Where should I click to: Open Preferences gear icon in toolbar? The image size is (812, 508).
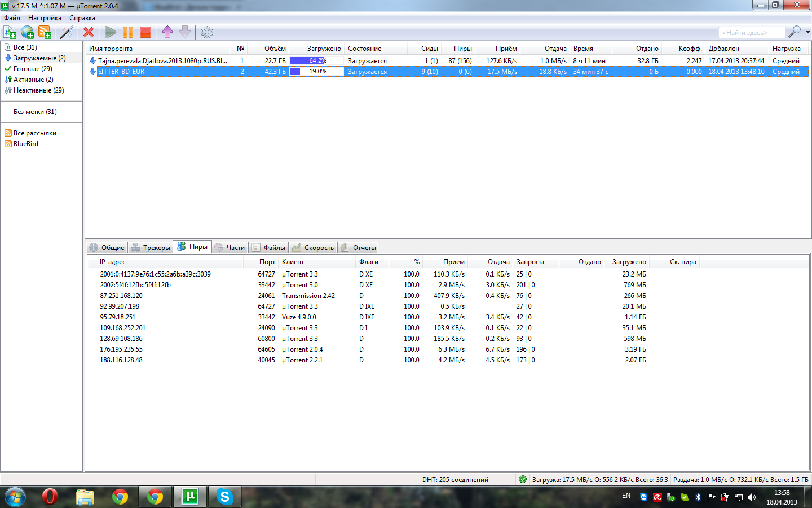click(x=207, y=32)
